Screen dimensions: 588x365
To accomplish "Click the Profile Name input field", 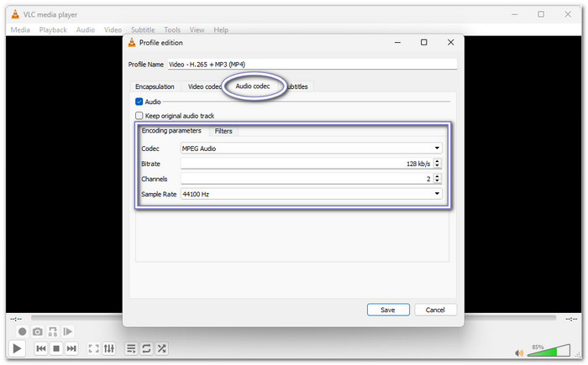I will pyautogui.click(x=312, y=65).
